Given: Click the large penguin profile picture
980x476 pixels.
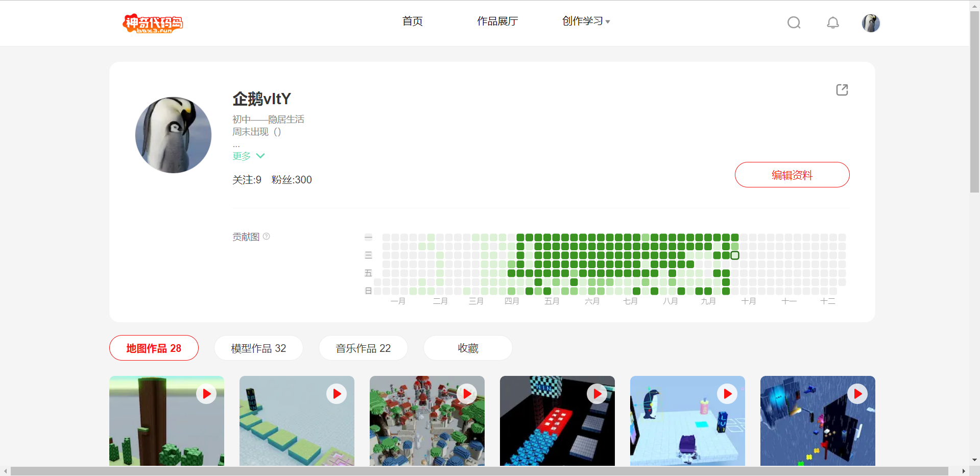Looking at the screenshot, I should pyautogui.click(x=173, y=135).
